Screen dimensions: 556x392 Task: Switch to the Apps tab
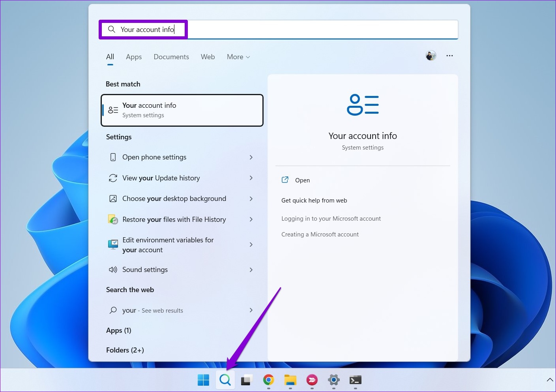pyautogui.click(x=134, y=57)
